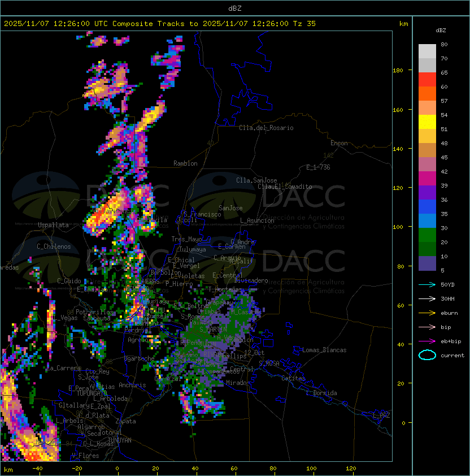Click the 'Tres_Mayo' map label
Screen dimensions: 470x476
[x=186, y=239]
